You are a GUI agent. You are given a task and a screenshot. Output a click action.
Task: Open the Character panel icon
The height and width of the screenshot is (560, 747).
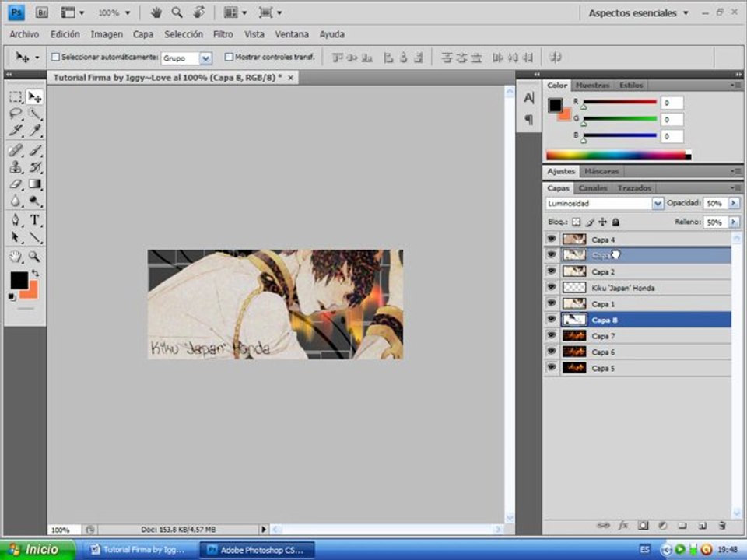(529, 98)
